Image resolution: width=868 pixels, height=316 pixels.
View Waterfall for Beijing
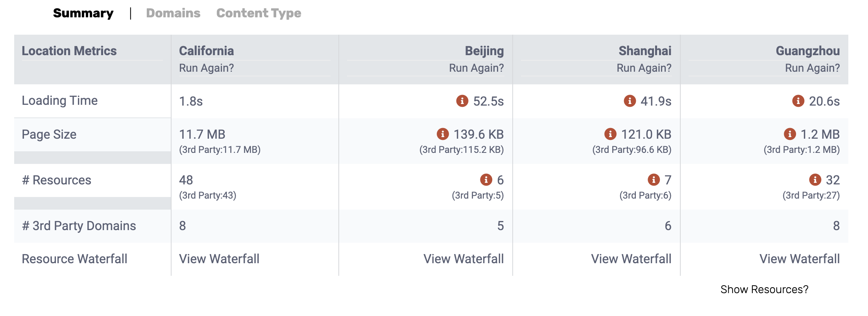[464, 259]
